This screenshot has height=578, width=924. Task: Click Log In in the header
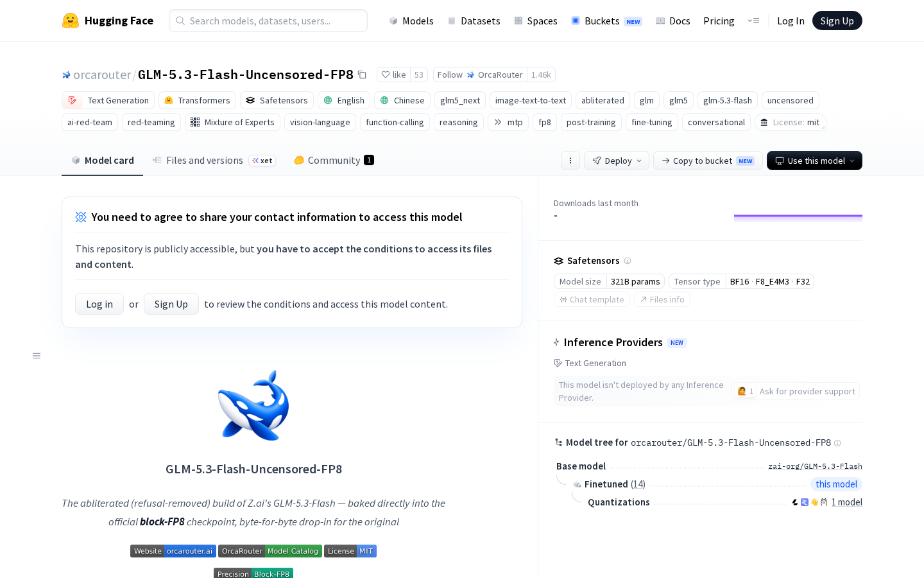[x=791, y=21]
